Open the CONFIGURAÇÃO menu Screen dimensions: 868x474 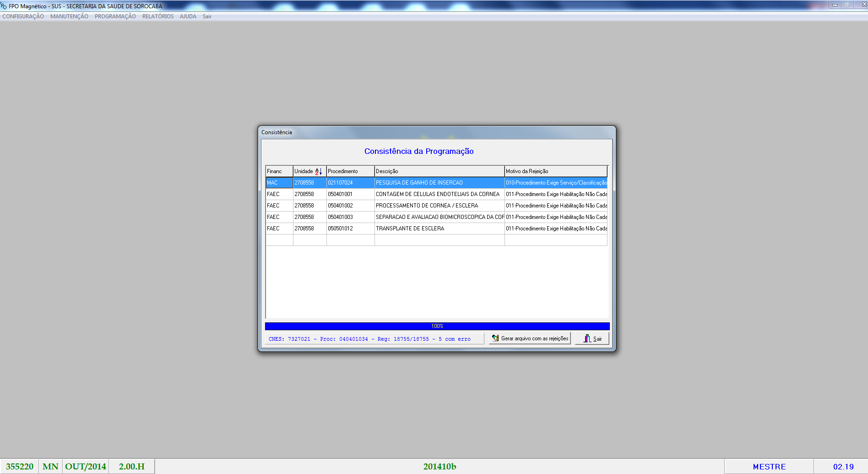coord(23,16)
